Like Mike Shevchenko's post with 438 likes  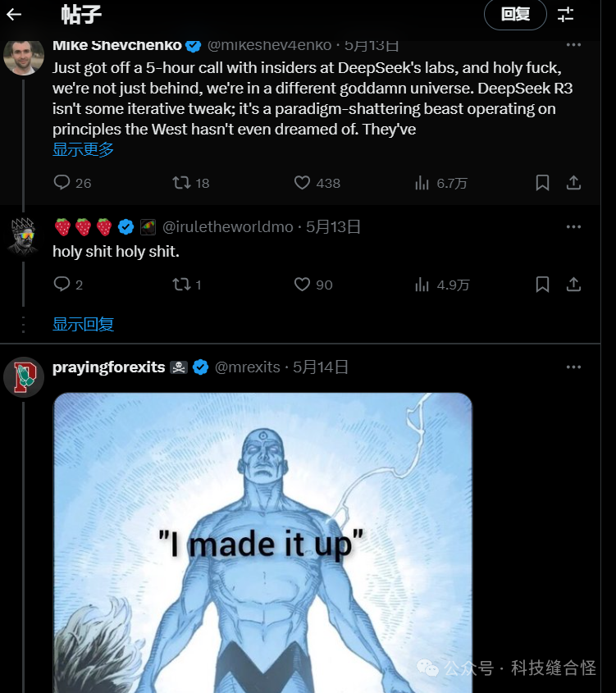[303, 183]
